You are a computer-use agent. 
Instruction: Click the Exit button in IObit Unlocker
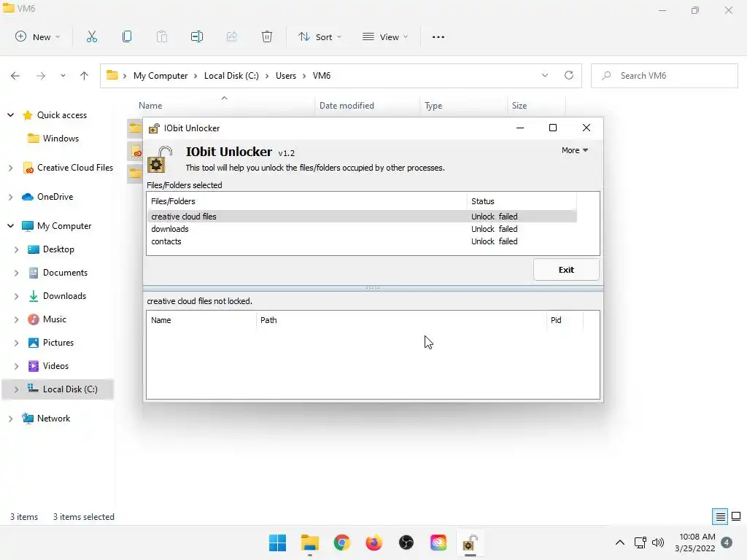click(566, 270)
